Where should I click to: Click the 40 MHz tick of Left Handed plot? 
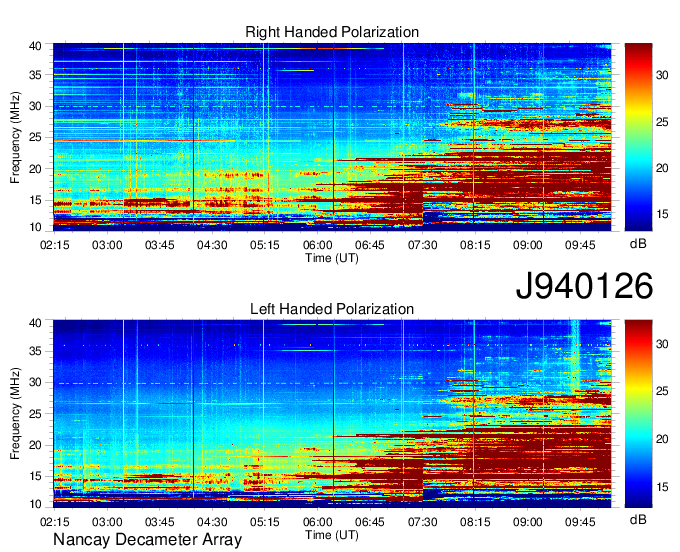click(x=35, y=323)
